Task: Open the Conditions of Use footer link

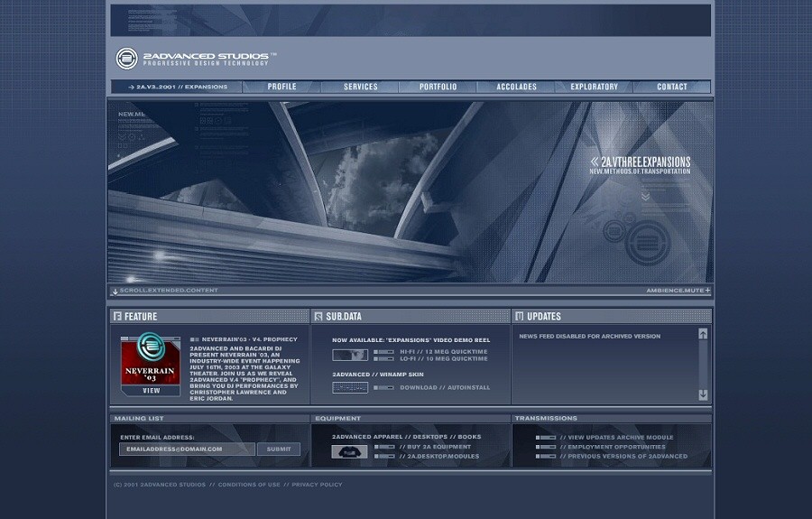Action: coord(249,485)
